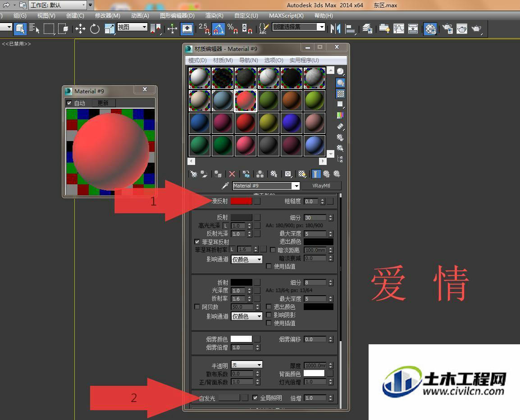520x420 pixels.
Task: Activate the Select Object tool
Action: [20, 29]
